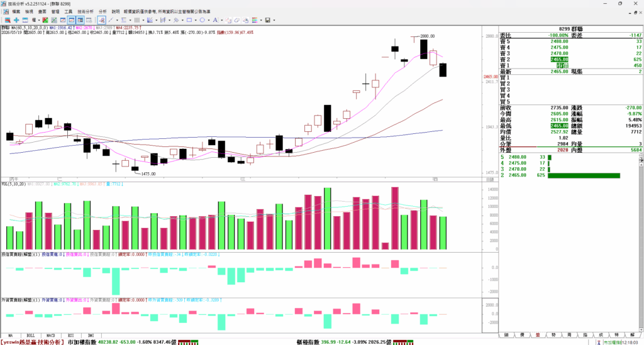The height and width of the screenshot is (345, 644).
Task: Open dropdown arrow next to rectangle tool
Action: 196,19
